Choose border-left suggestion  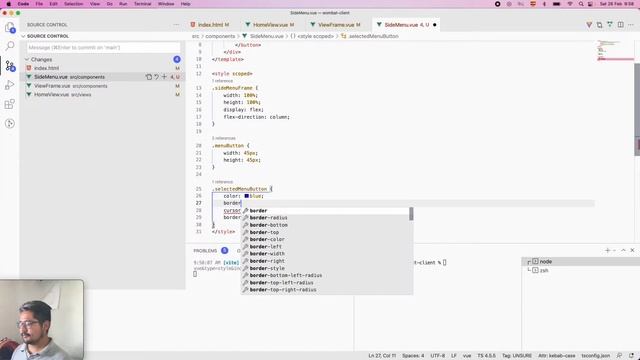[326, 247]
